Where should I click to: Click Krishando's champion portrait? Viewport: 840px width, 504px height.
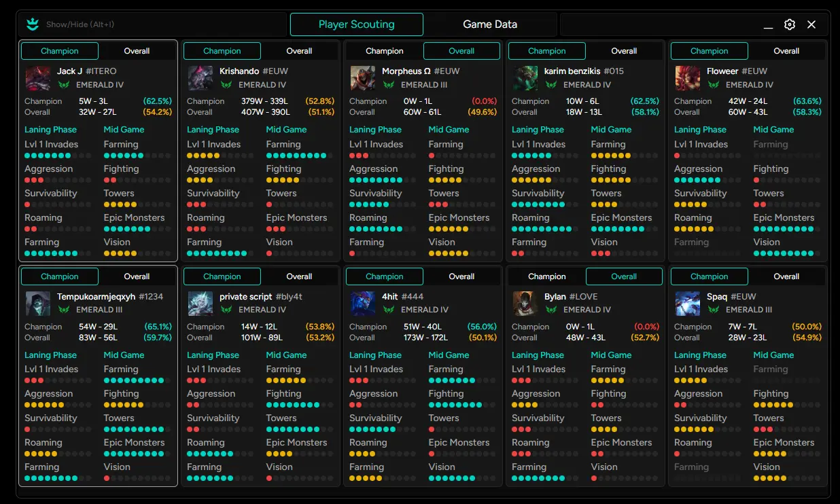(x=200, y=78)
